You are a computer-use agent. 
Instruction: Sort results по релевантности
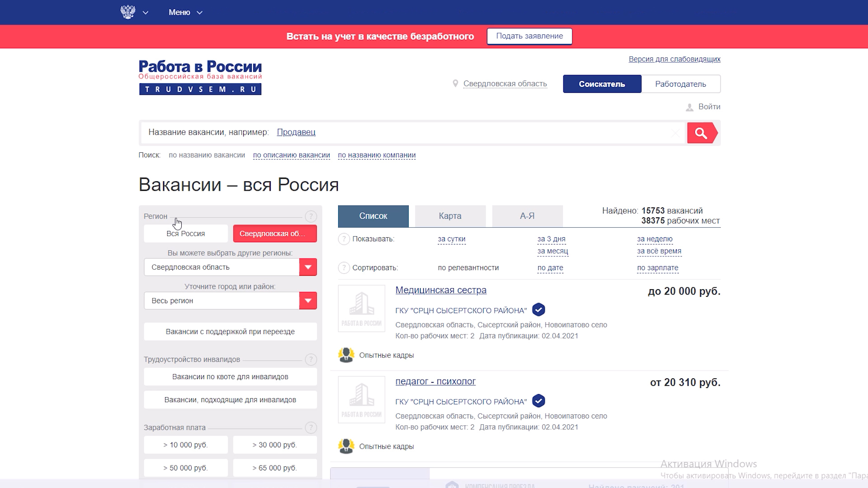pyautogui.click(x=468, y=268)
